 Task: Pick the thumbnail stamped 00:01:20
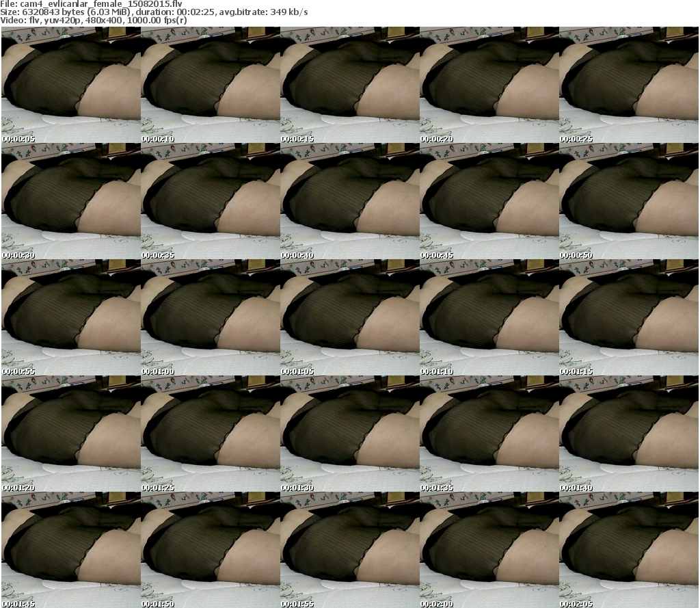click(x=71, y=434)
